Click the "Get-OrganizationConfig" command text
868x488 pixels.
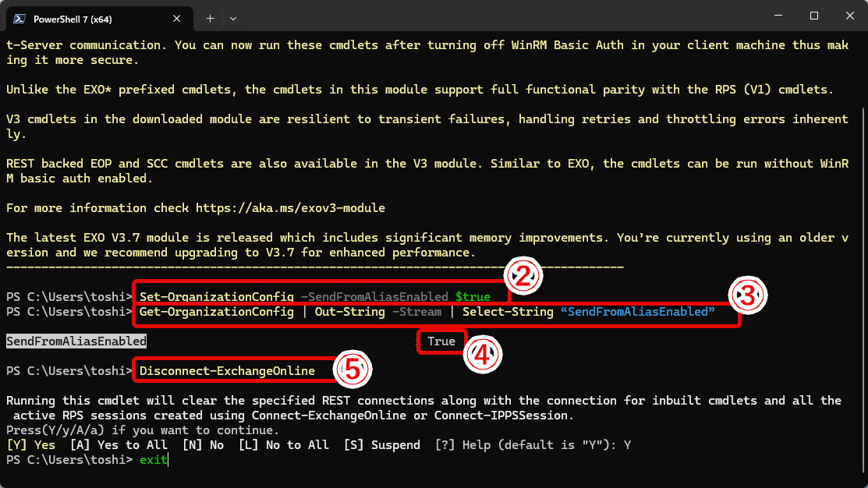tap(217, 312)
